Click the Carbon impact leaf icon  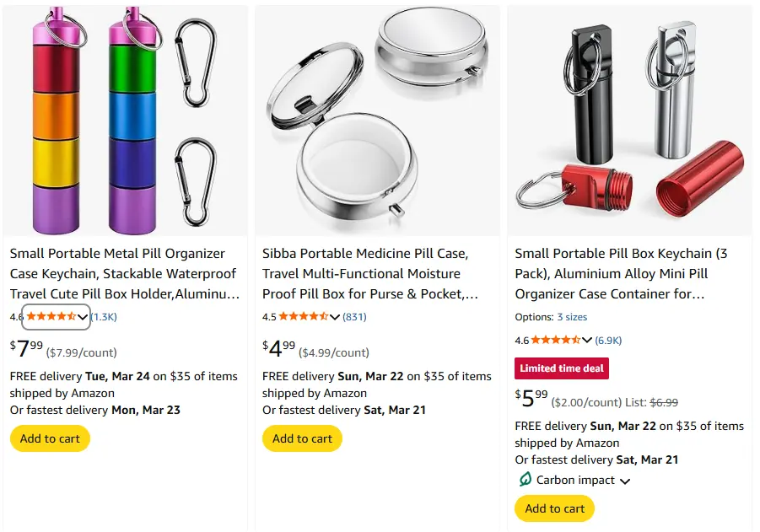pos(525,480)
